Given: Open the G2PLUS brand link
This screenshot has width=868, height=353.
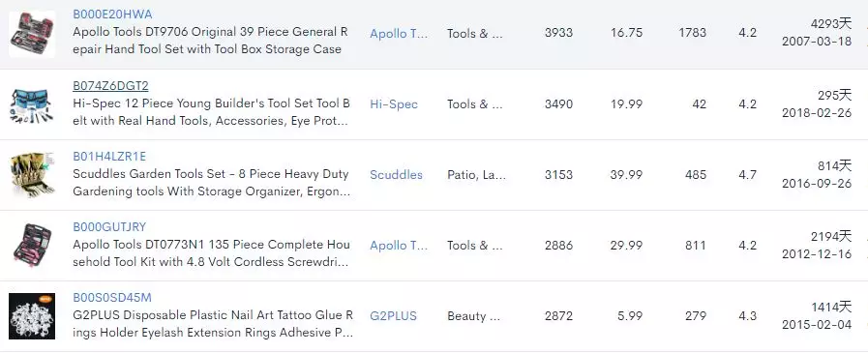Looking at the screenshot, I should click(394, 316).
